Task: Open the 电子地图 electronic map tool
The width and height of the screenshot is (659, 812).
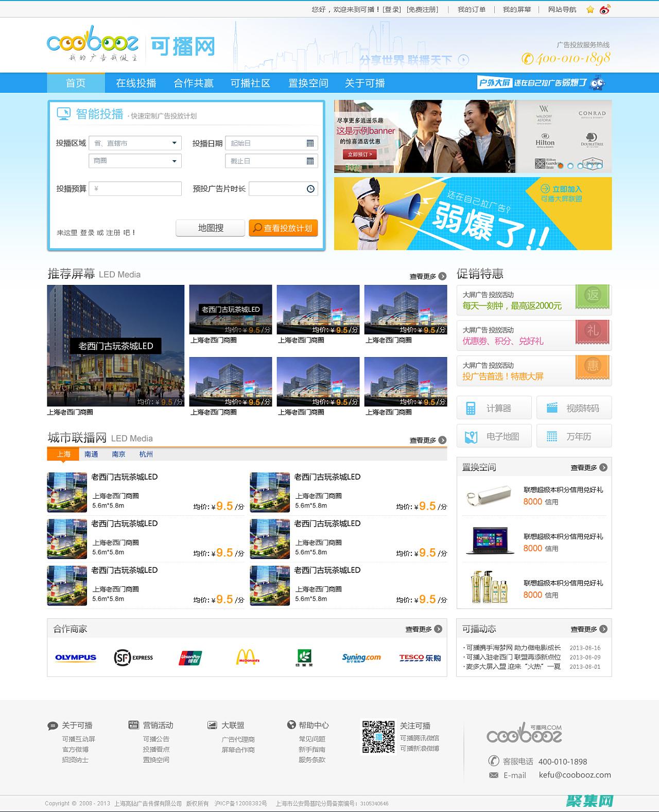Action: (x=494, y=436)
